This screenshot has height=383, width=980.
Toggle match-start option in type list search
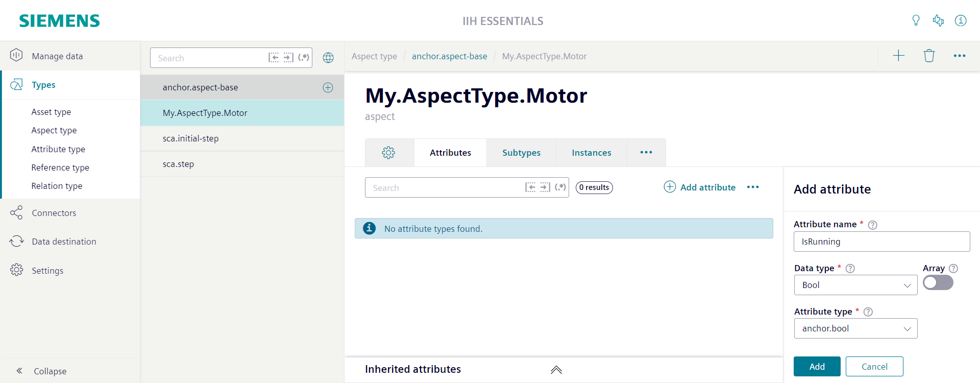coord(274,57)
